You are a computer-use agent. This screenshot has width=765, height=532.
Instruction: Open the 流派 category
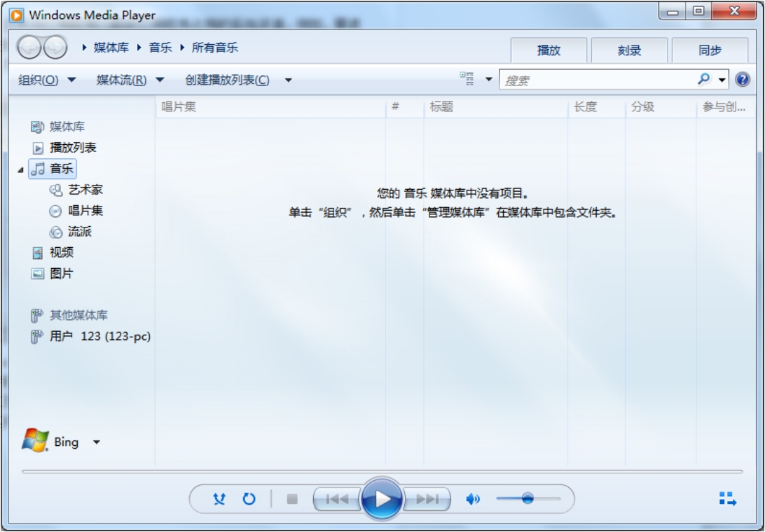(70, 232)
